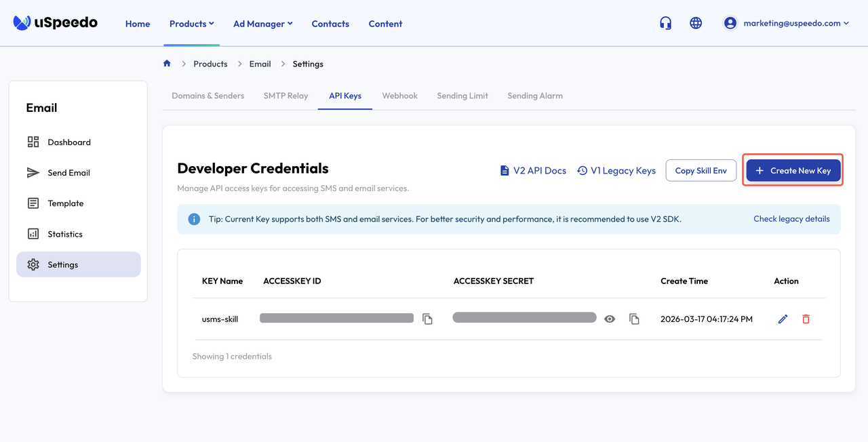Click the uSpeedo logo

coord(56,23)
